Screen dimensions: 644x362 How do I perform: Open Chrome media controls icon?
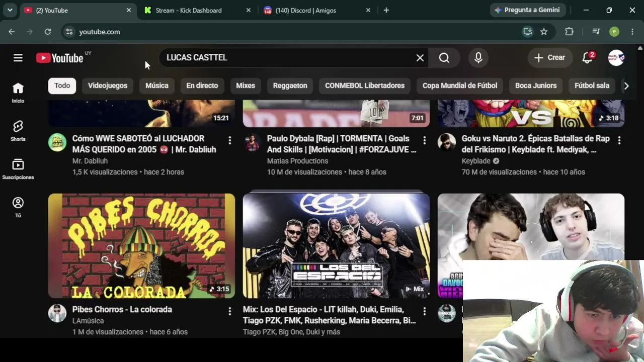(x=596, y=32)
